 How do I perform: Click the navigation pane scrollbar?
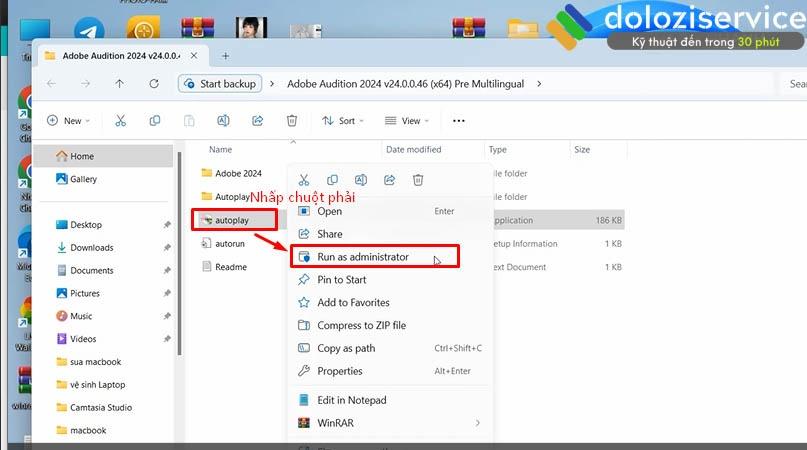pyautogui.click(x=179, y=253)
